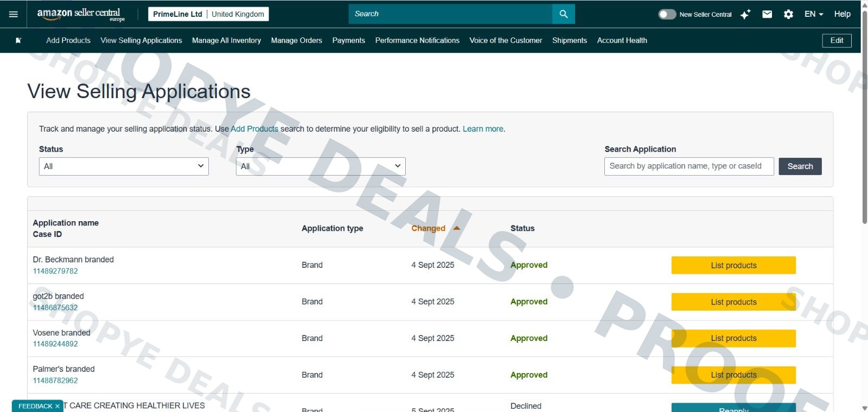Go to Shipments

[570, 40]
